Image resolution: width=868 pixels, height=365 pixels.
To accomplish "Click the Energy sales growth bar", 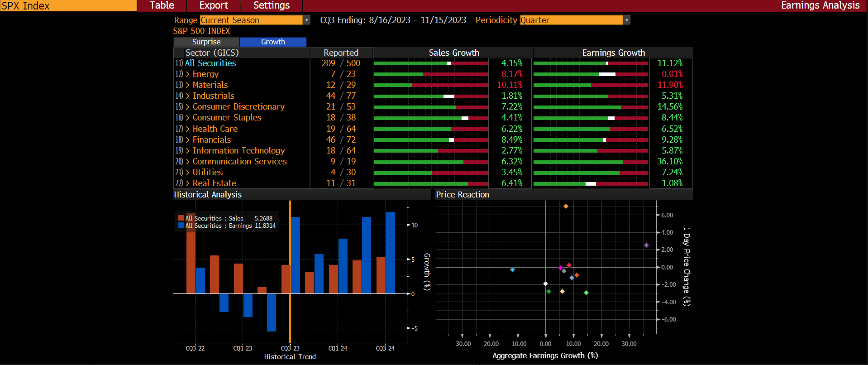I will click(431, 74).
